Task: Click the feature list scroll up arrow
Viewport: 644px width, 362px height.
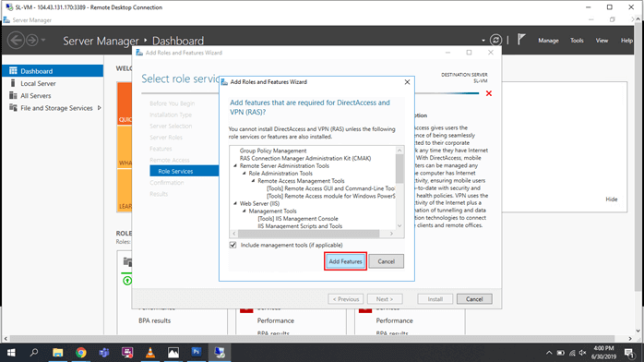Action: coord(400,151)
